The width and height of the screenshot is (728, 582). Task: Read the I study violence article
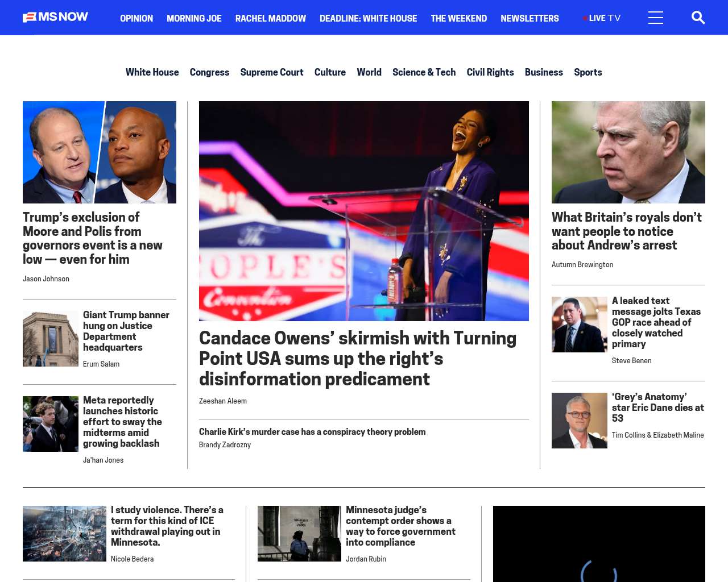[x=167, y=526]
